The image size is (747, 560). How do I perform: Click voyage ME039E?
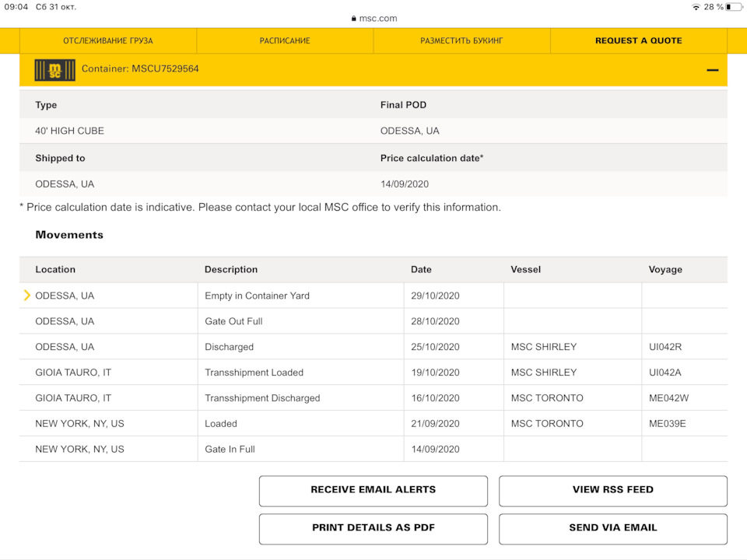point(667,424)
